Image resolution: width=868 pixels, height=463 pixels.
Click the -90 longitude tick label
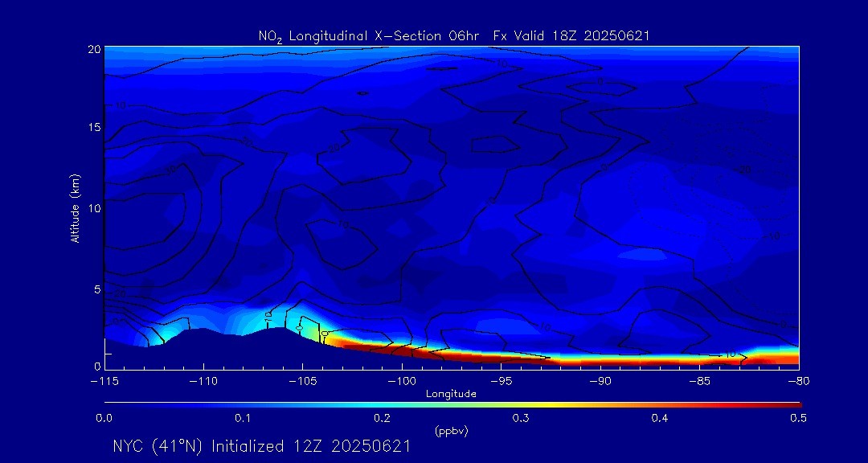[600, 382]
